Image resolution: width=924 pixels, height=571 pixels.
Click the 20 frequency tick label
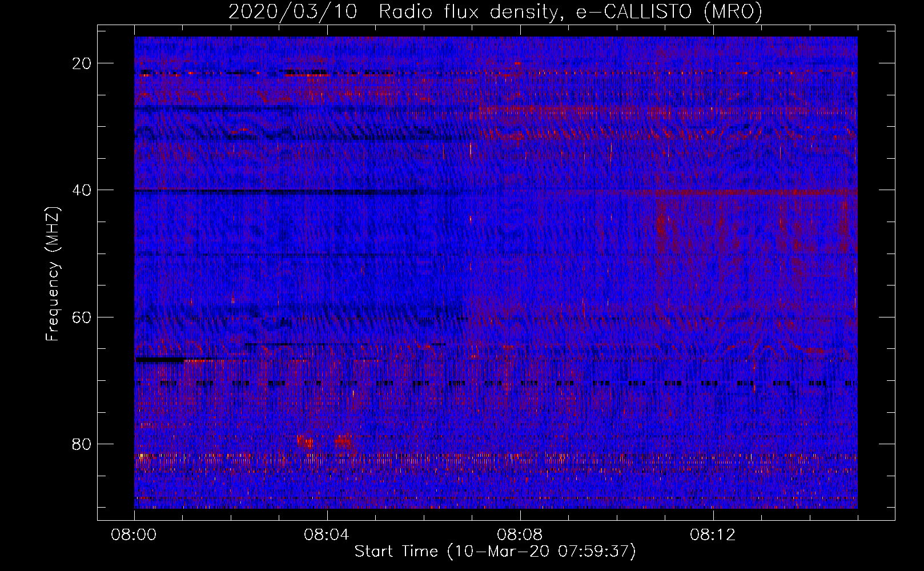pyautogui.click(x=82, y=63)
